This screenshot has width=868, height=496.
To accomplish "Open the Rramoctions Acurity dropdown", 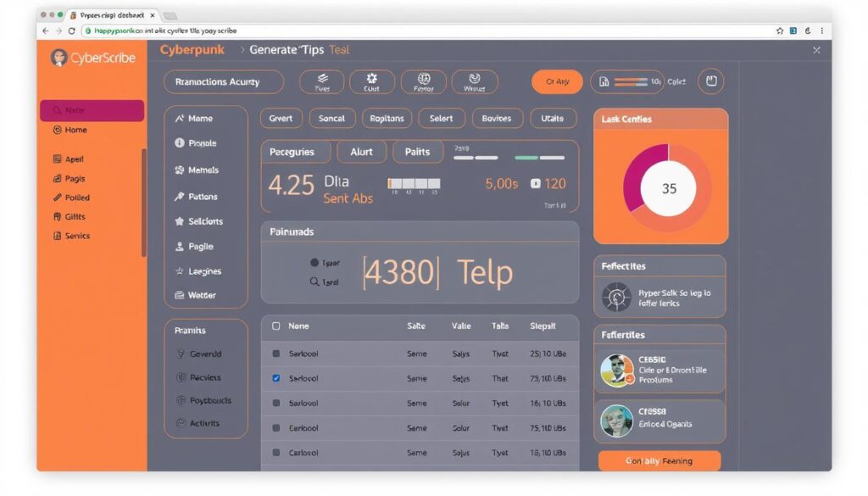I will pyautogui.click(x=223, y=82).
